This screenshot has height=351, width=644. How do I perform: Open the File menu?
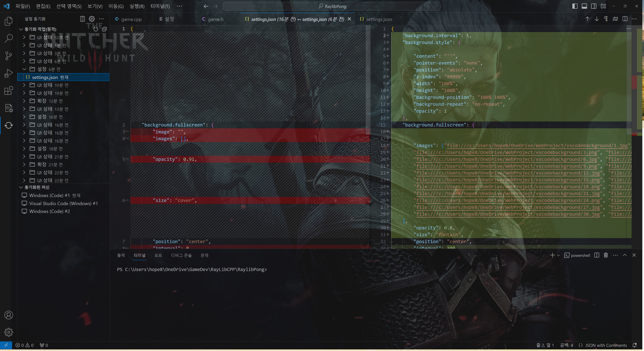coord(23,6)
